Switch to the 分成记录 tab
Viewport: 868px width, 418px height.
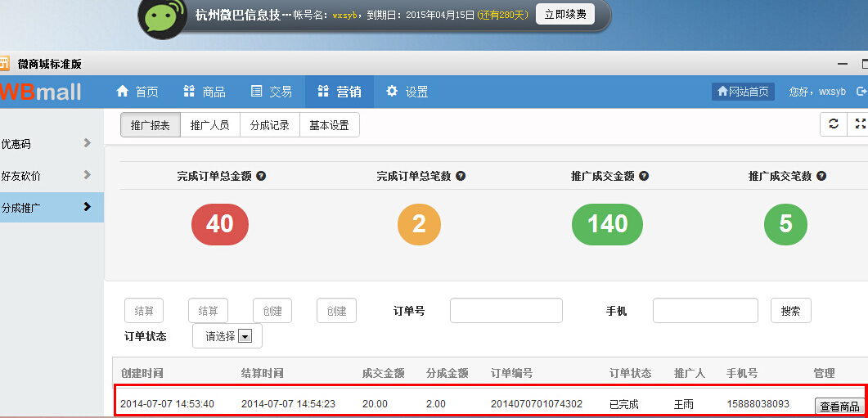(x=269, y=125)
